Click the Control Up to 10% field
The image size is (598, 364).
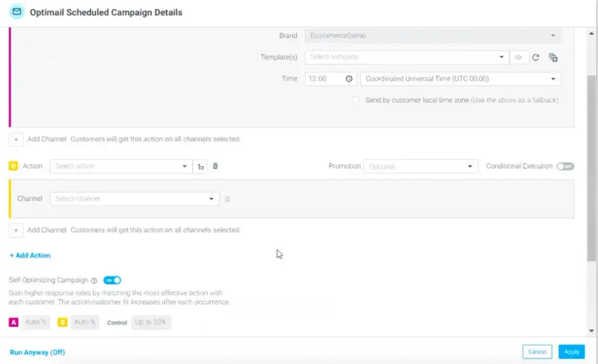[x=151, y=322]
